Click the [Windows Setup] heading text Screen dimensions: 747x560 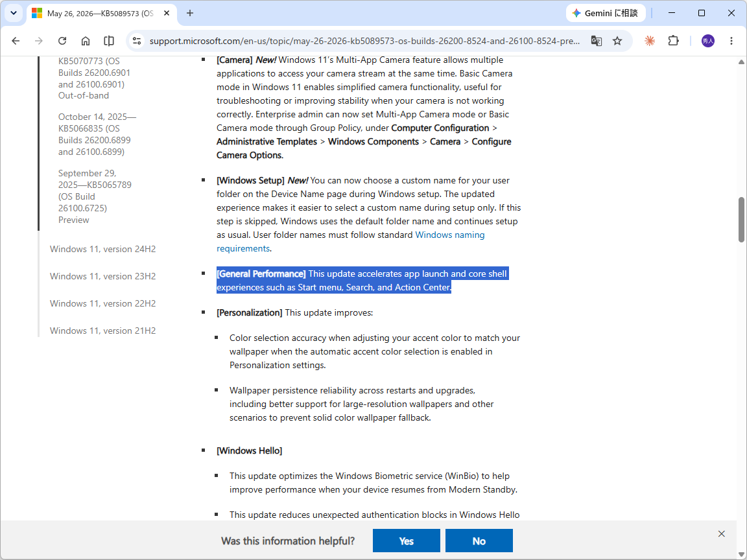(x=250, y=180)
